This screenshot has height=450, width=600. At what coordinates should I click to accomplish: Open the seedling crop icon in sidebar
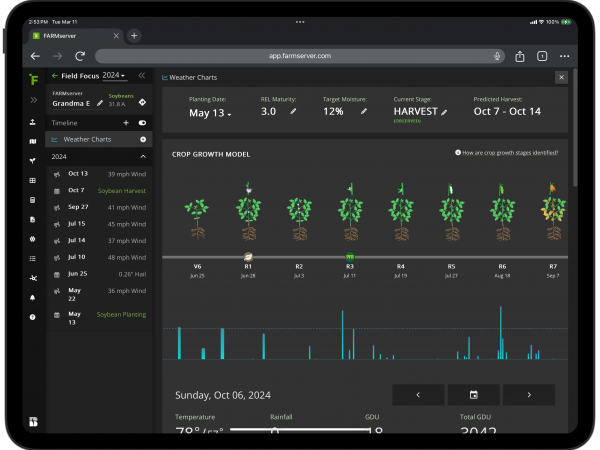click(x=33, y=161)
